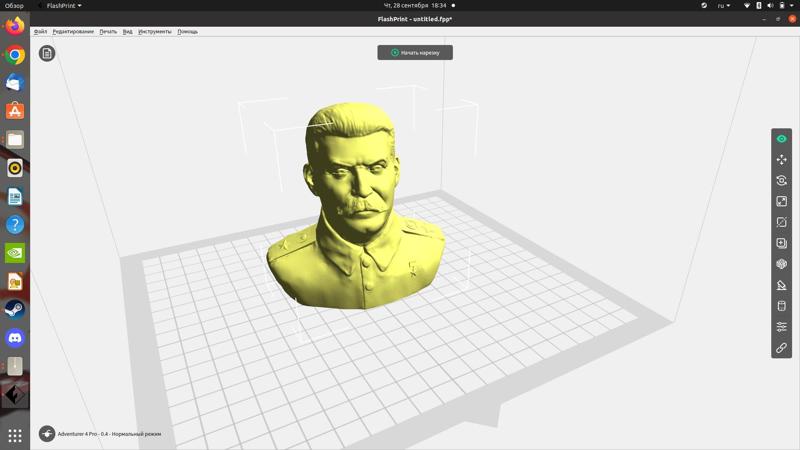
Task: Click the plus-square duplicate icon in toolbar
Action: [781, 243]
